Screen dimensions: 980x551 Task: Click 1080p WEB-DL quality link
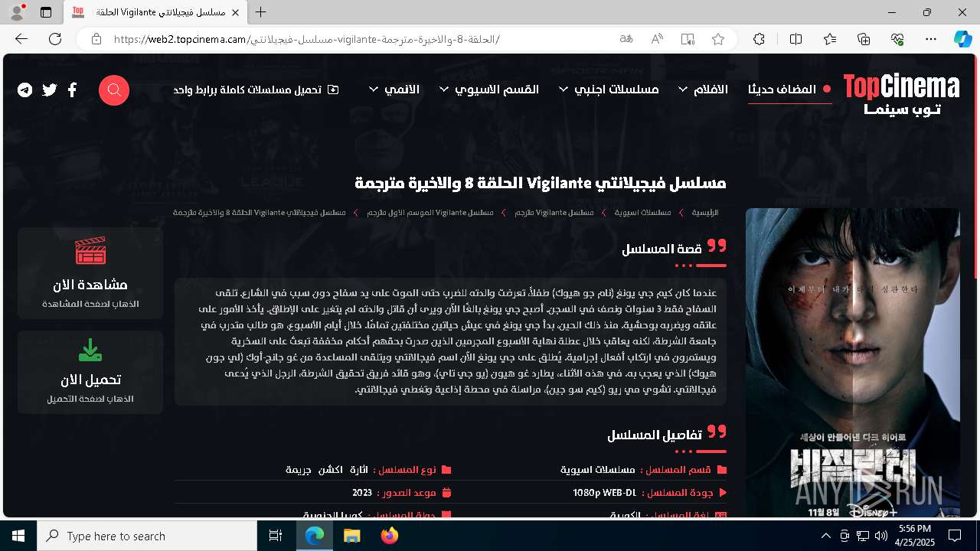click(x=605, y=493)
